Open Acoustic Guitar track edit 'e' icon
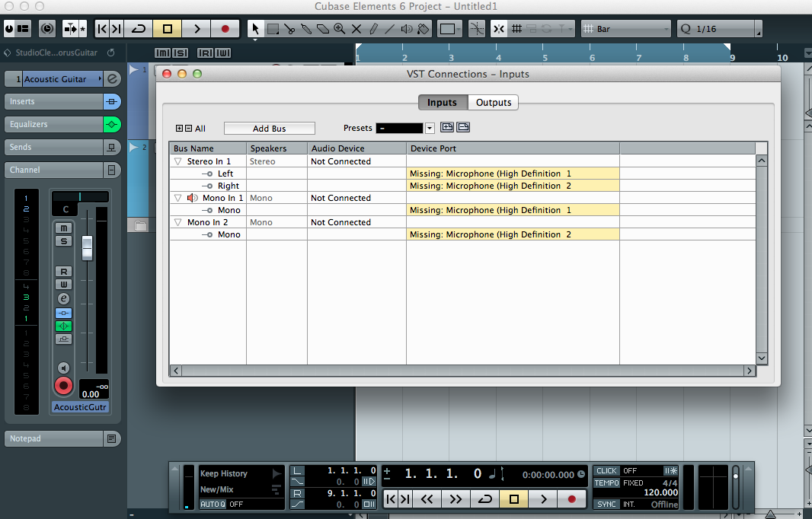Viewport: 812px width, 519px height. 112,79
